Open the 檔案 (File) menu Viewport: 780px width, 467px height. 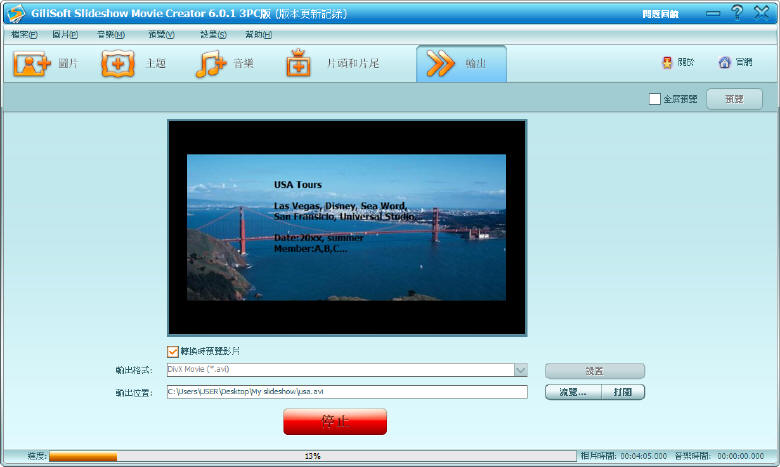pos(24,35)
